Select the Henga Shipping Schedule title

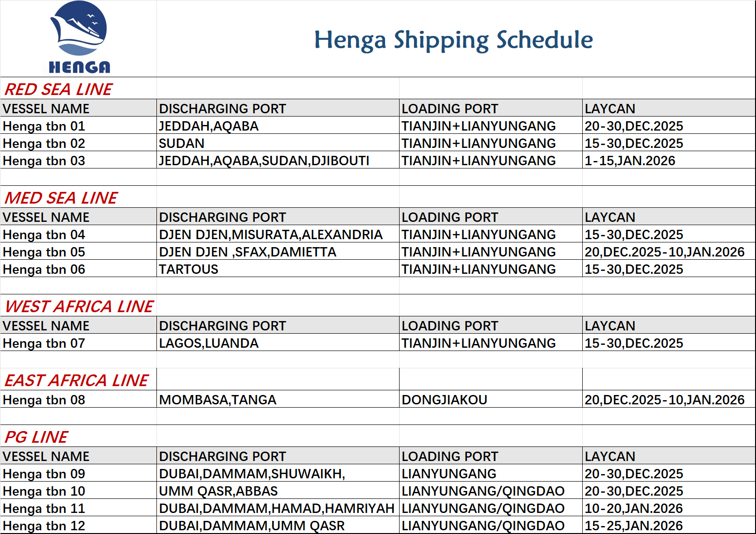(453, 40)
